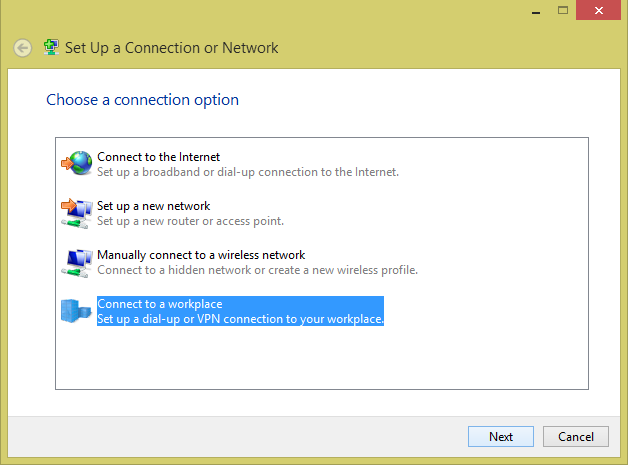Minimize the Set Up a Connection window
628x465 pixels.
click(x=536, y=11)
